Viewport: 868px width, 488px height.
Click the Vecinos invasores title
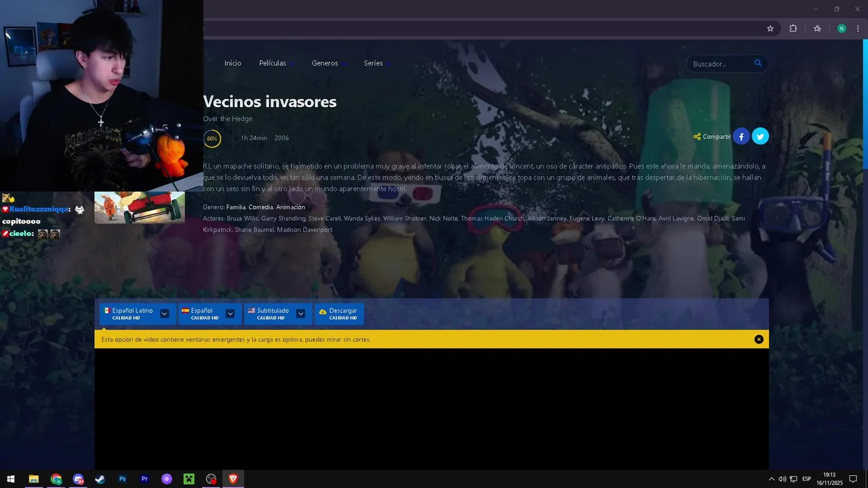(270, 102)
